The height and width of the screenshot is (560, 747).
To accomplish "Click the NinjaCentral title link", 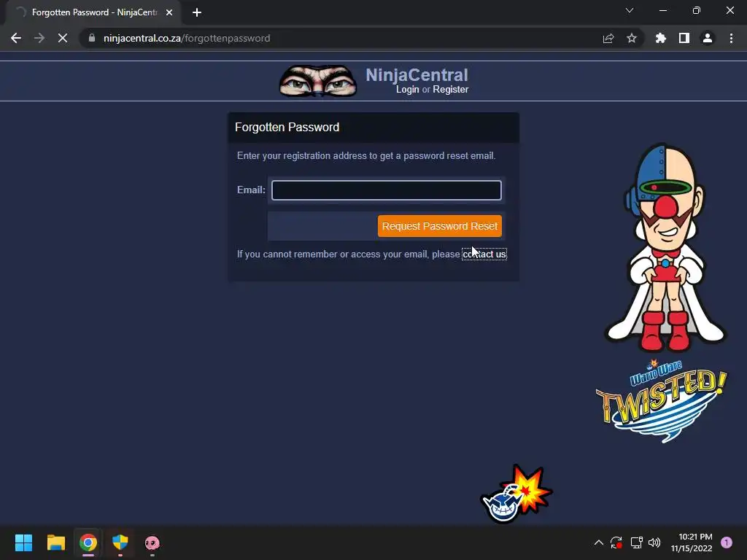I will [417, 75].
